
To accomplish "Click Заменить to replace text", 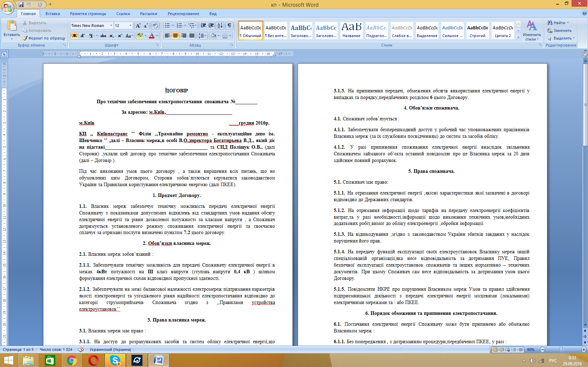I will pyautogui.click(x=559, y=30).
